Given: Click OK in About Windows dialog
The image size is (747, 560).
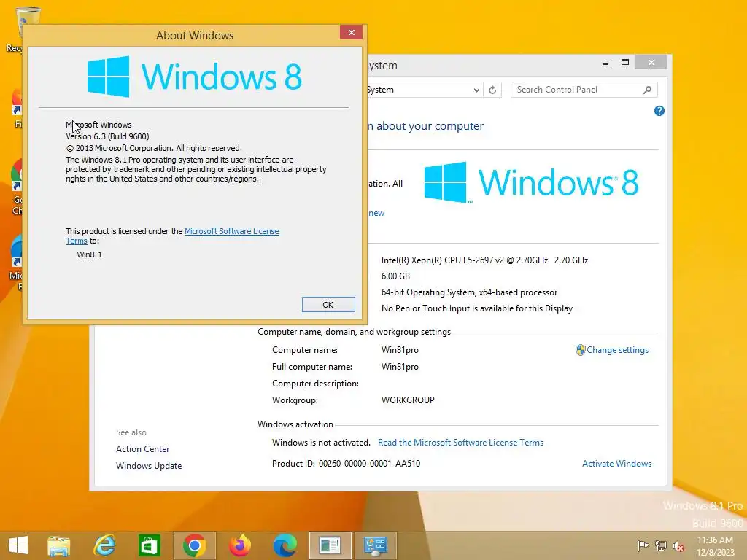Looking at the screenshot, I should pos(328,305).
